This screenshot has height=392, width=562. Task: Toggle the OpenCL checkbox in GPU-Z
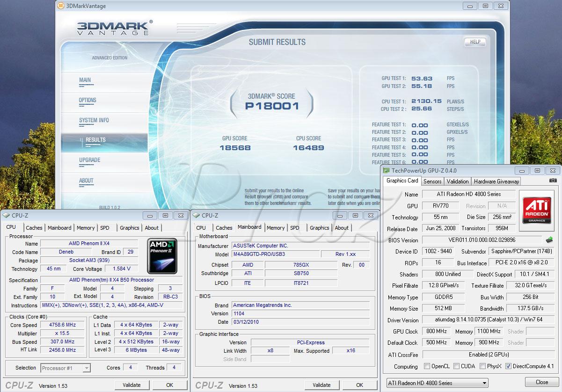(427, 366)
